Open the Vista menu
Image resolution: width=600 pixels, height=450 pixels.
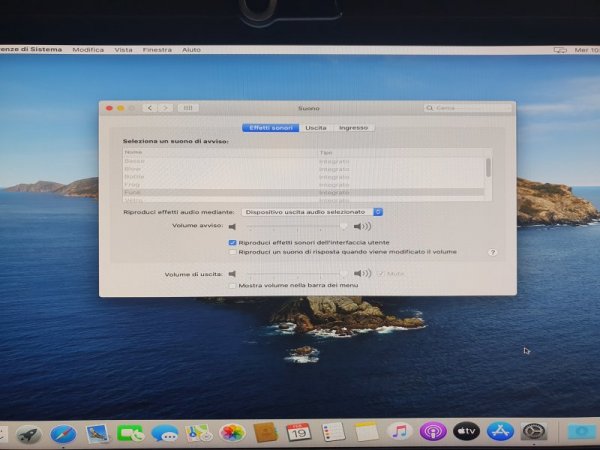123,50
